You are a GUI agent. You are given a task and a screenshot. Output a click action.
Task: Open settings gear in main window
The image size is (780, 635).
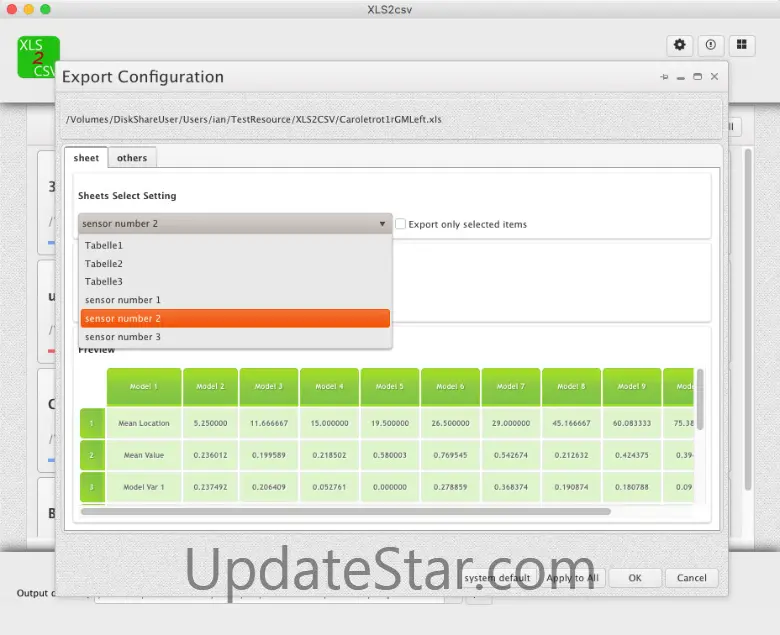680,45
